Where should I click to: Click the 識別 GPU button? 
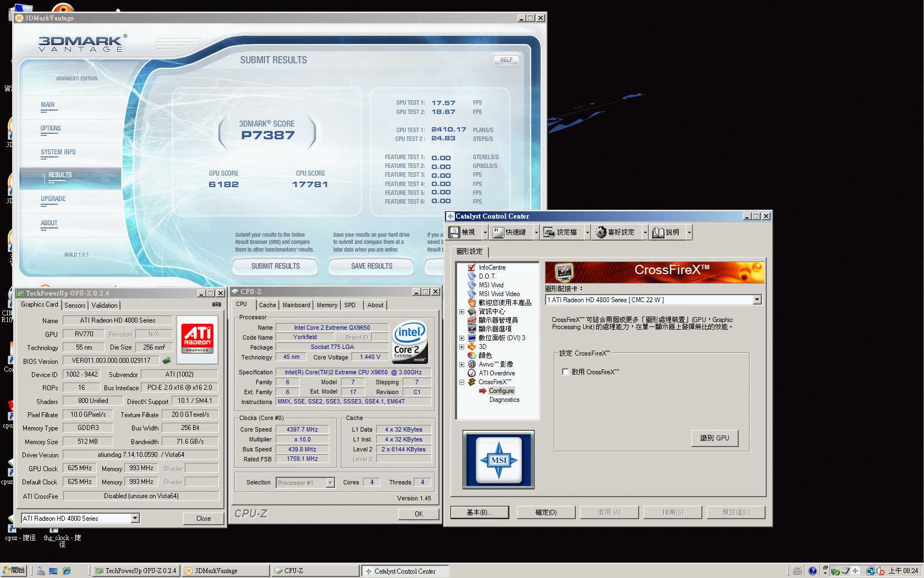[714, 438]
